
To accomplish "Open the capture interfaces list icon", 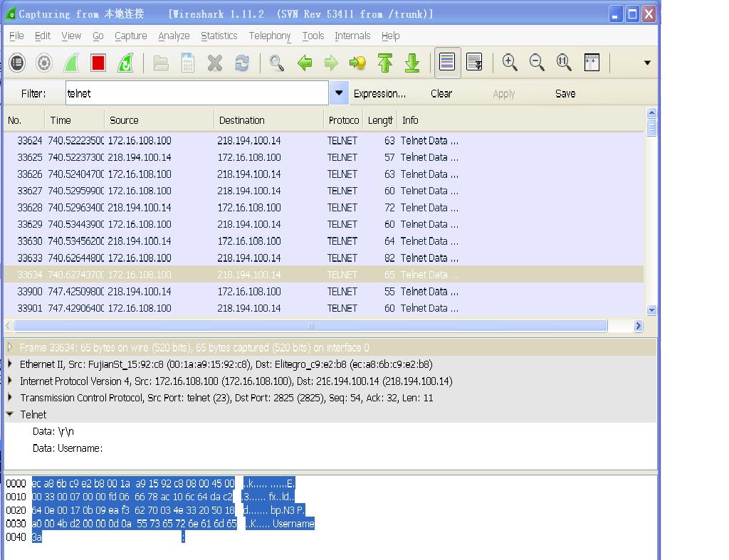I will tap(17, 63).
